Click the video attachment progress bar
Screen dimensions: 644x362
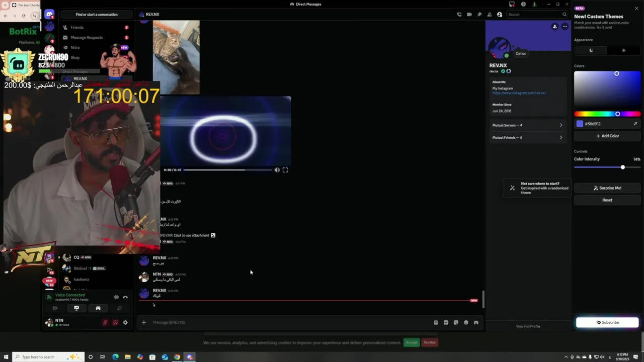pyautogui.click(x=227, y=170)
